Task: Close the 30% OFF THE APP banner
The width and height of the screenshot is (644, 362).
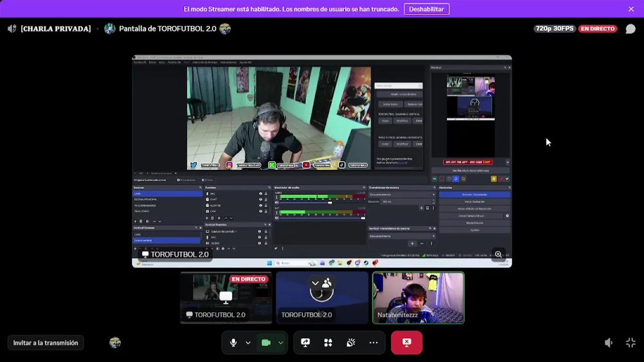Action: pos(507,162)
